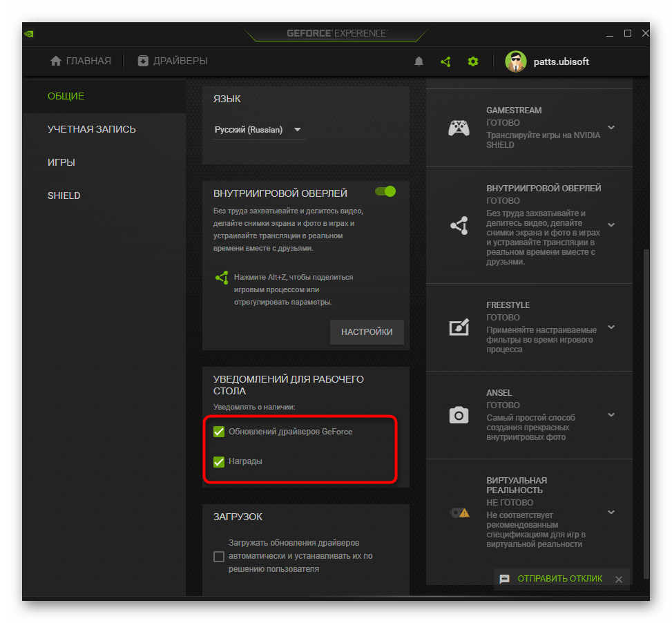Expand the GameStream feature section
Image resolution: width=672 pixels, height=623 pixels.
[x=611, y=128]
